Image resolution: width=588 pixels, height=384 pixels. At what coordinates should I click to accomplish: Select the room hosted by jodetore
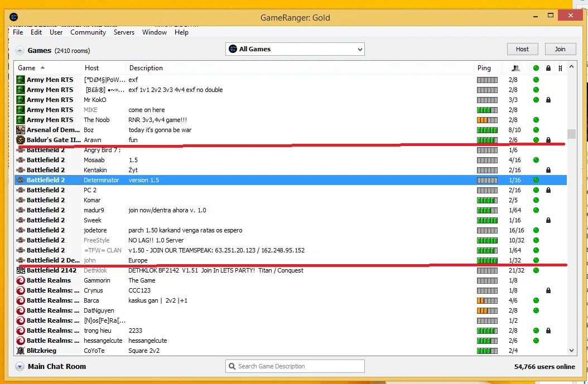point(291,230)
